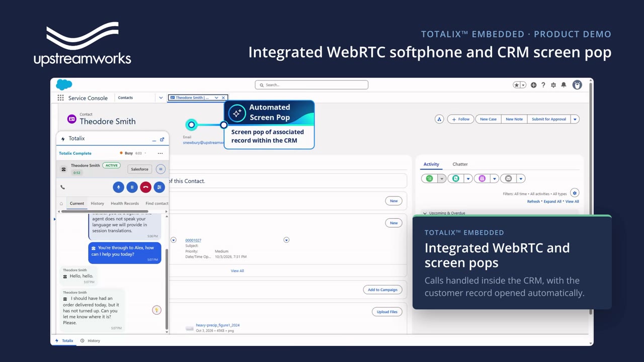Viewport: 644px width, 362px height.
Task: Open Salesforce Help question mark
Action: click(543, 85)
